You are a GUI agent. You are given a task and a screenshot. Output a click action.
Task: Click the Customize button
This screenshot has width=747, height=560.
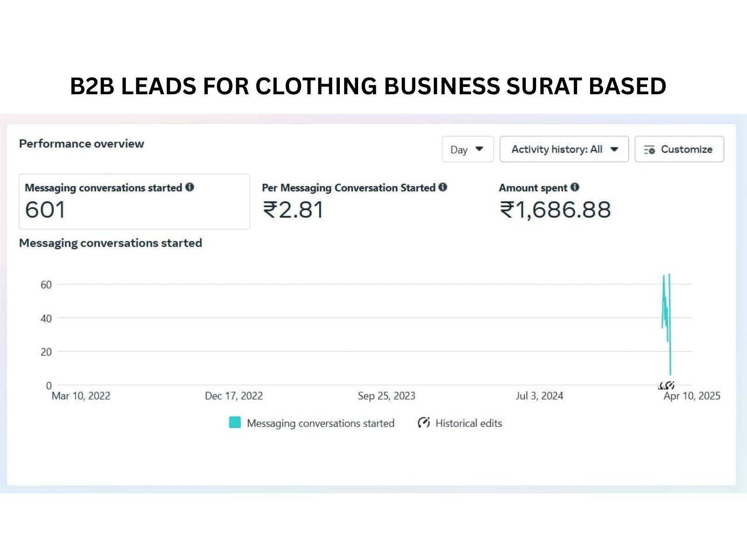tap(679, 149)
